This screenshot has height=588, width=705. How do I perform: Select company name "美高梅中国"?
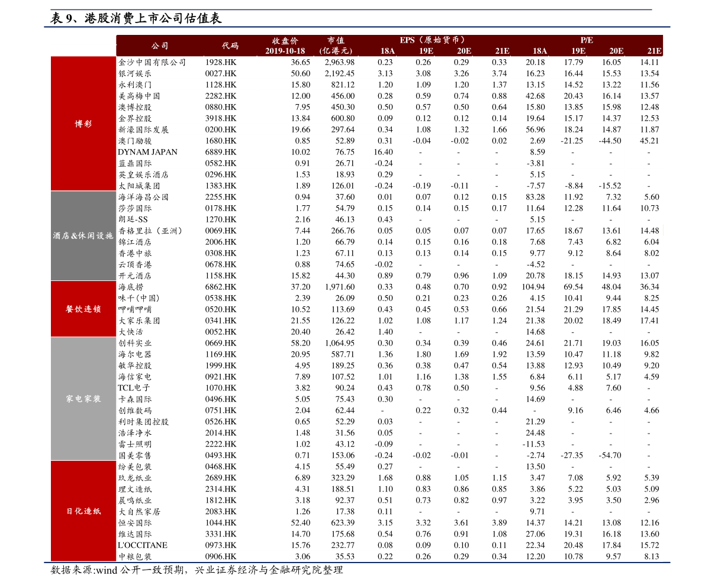point(139,96)
